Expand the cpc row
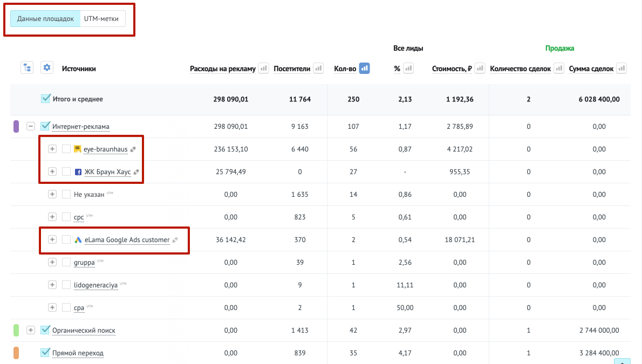The height and width of the screenshot is (364, 642). pos(52,217)
